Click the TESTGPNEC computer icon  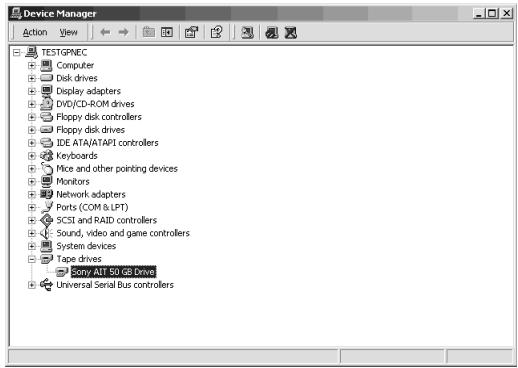[x=32, y=52]
